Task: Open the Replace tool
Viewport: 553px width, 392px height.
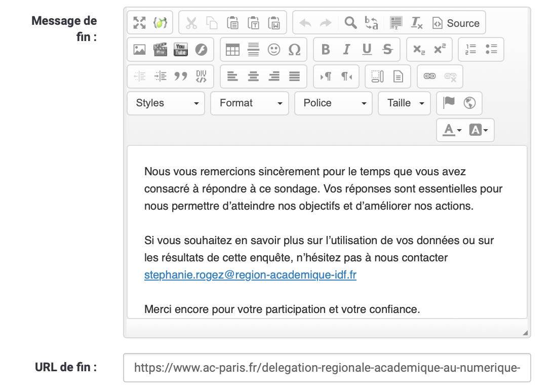Action: click(371, 23)
